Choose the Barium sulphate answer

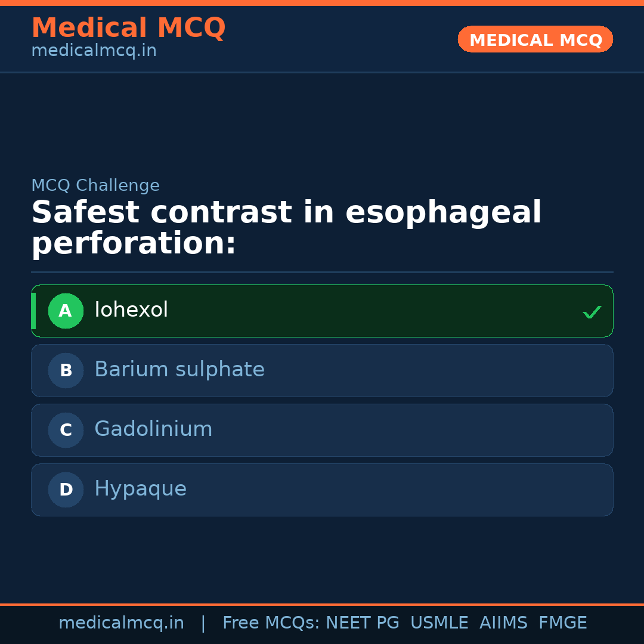coord(179,370)
